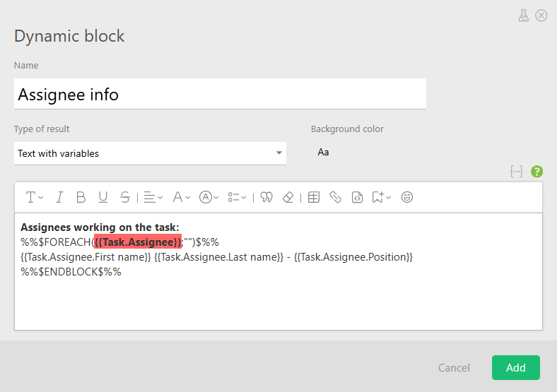Toggle bold text formatting
This screenshot has height=392, width=557.
81,198
